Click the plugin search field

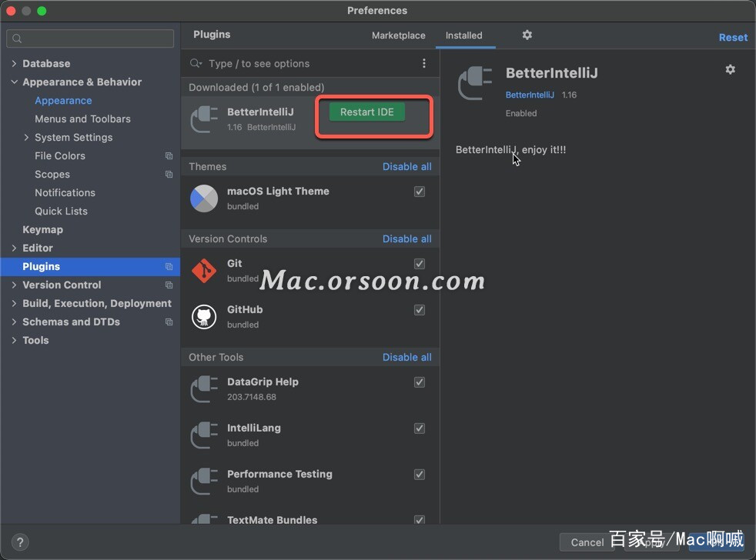(308, 64)
